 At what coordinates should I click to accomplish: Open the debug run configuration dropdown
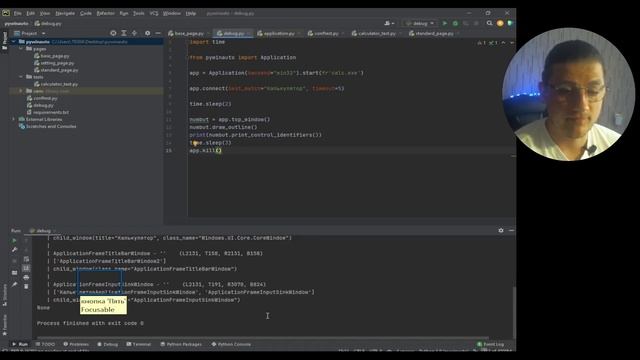tap(420, 24)
